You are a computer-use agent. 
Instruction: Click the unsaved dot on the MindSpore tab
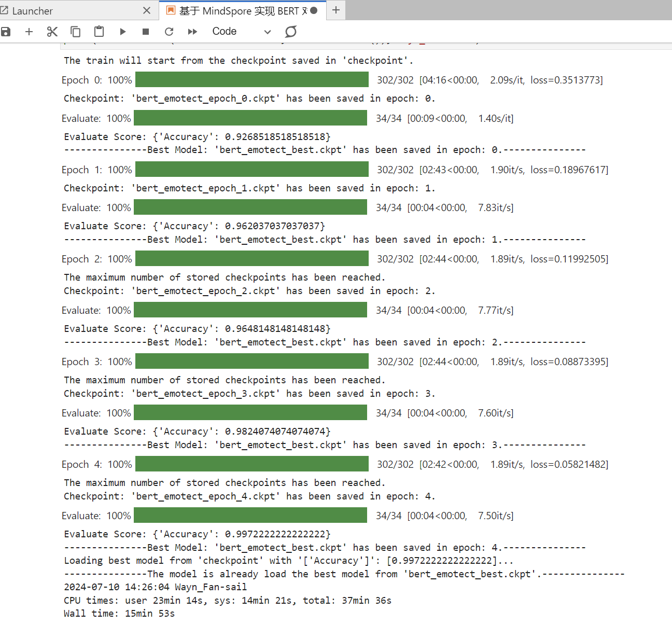(314, 10)
